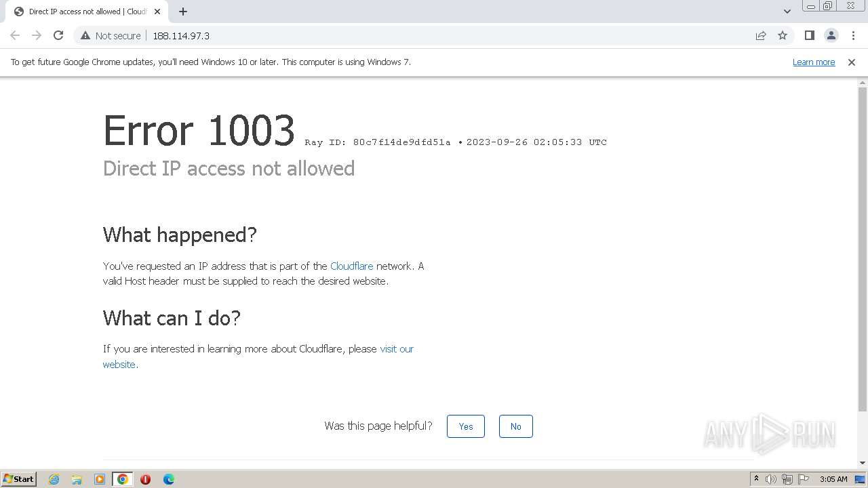Launch Internet Explorer from taskbar
The image size is (868, 488).
pyautogui.click(x=54, y=479)
